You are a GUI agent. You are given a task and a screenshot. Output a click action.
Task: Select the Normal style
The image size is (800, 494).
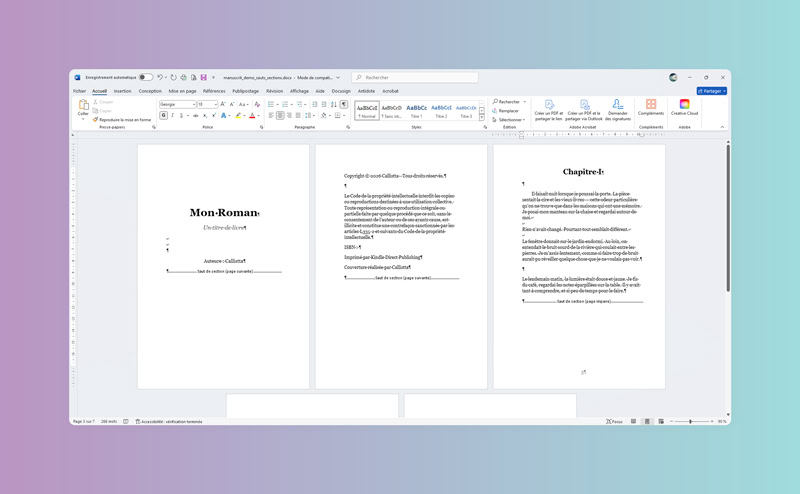click(367, 110)
